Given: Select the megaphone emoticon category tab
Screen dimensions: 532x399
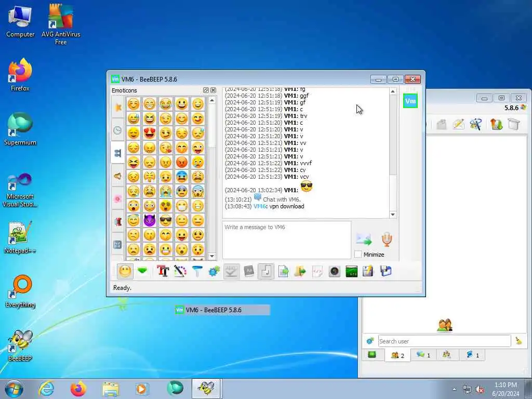Looking at the screenshot, I should coord(118,176).
